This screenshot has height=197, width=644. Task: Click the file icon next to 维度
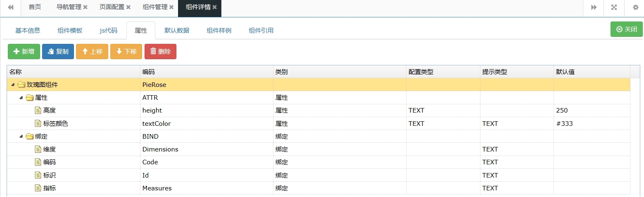(x=38, y=149)
